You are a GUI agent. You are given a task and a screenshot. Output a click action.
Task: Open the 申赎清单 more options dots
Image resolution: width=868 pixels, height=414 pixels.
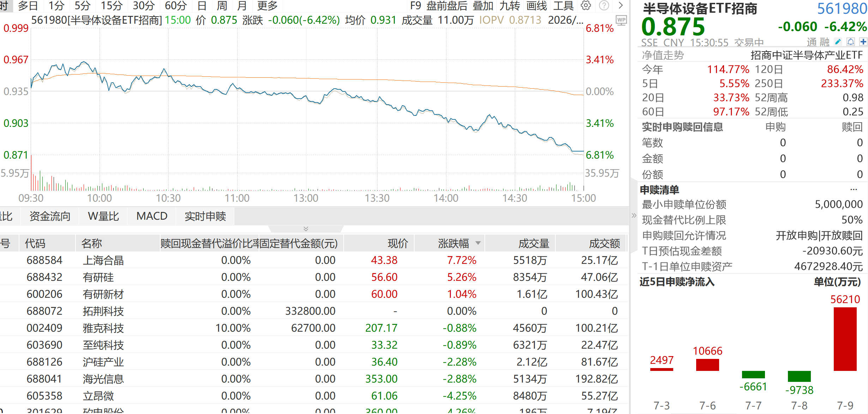(854, 190)
